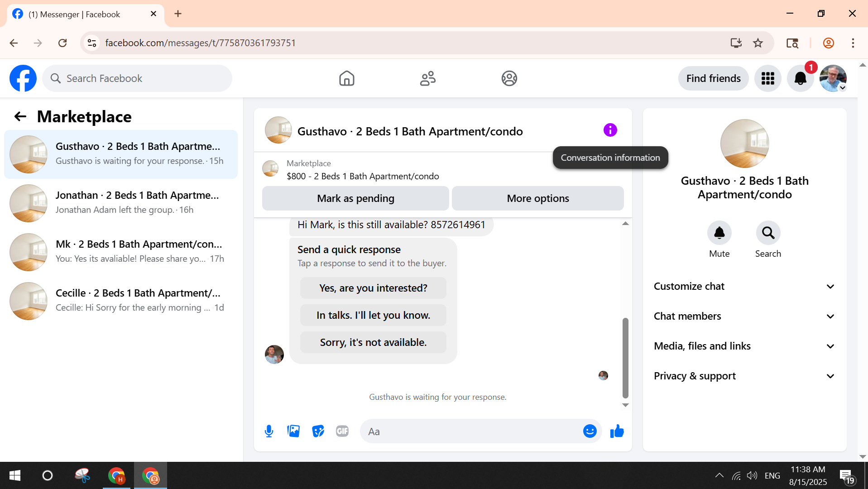Reply 'Sorry, it's not available.'
Viewport: 868px width, 489px height.
(373, 342)
